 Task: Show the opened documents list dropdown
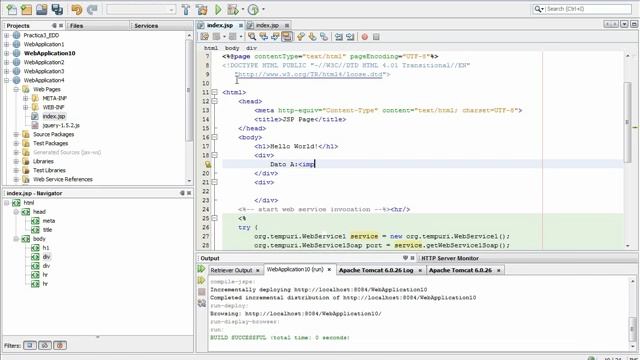(x=624, y=24)
